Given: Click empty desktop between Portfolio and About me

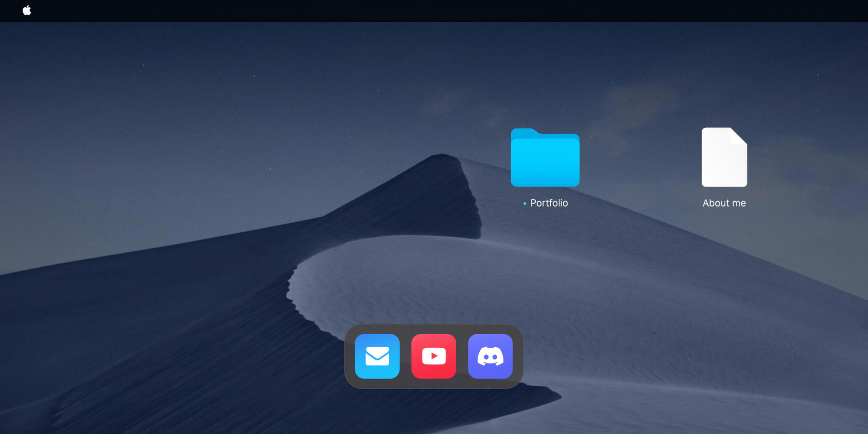Looking at the screenshot, I should click(x=640, y=159).
